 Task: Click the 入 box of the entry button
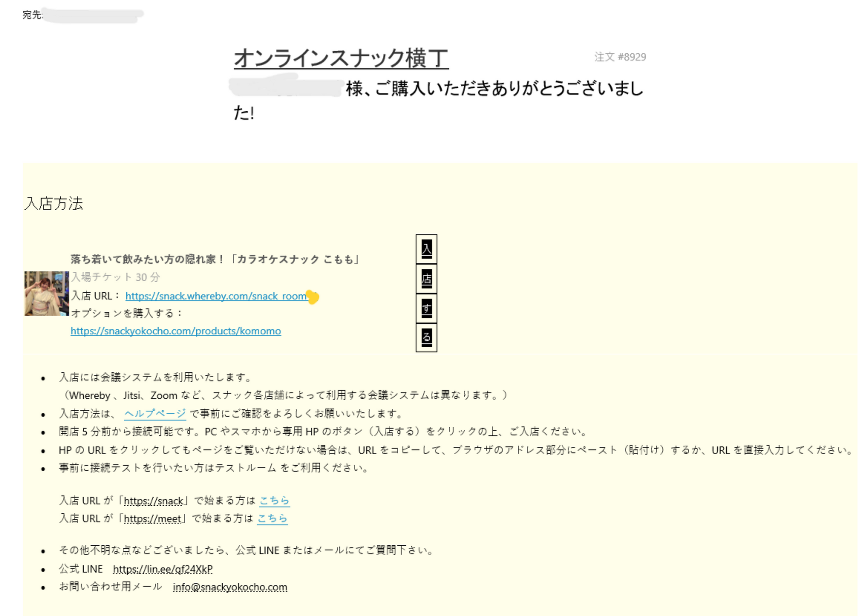click(426, 249)
